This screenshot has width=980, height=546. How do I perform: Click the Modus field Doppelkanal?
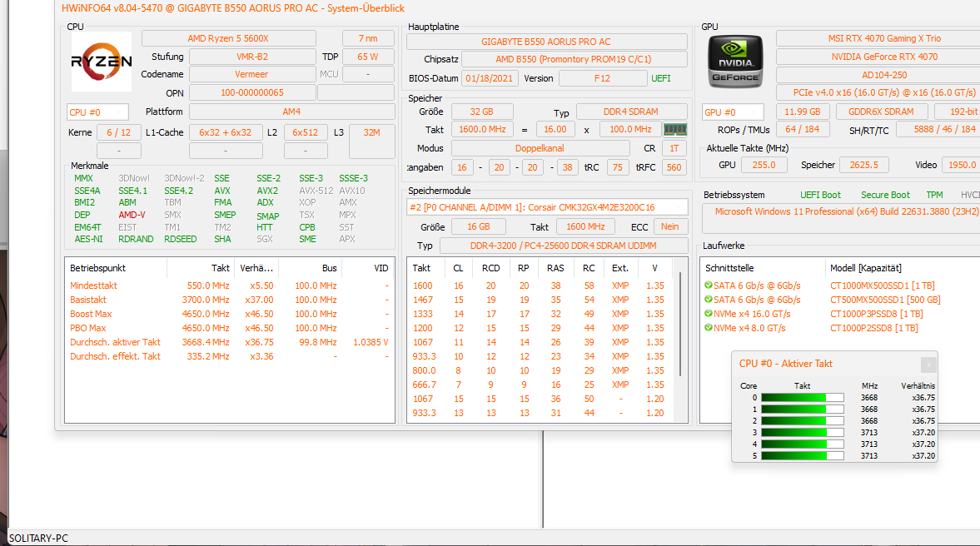click(x=540, y=149)
